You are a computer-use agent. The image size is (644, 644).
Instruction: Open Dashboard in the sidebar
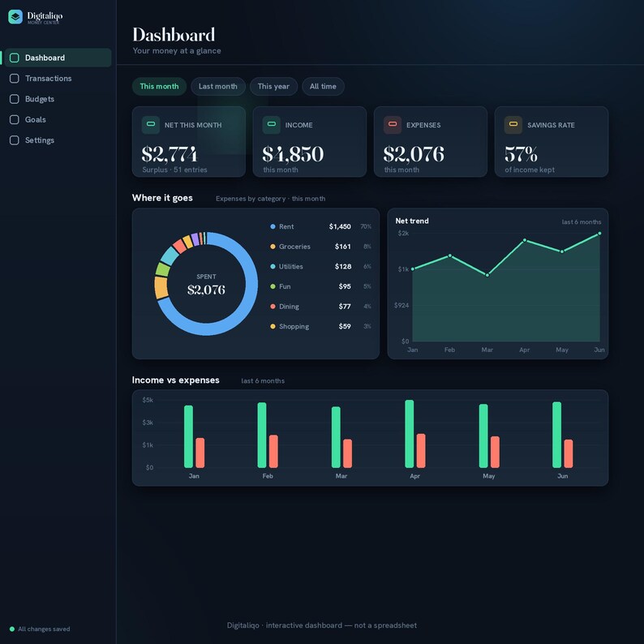58,58
